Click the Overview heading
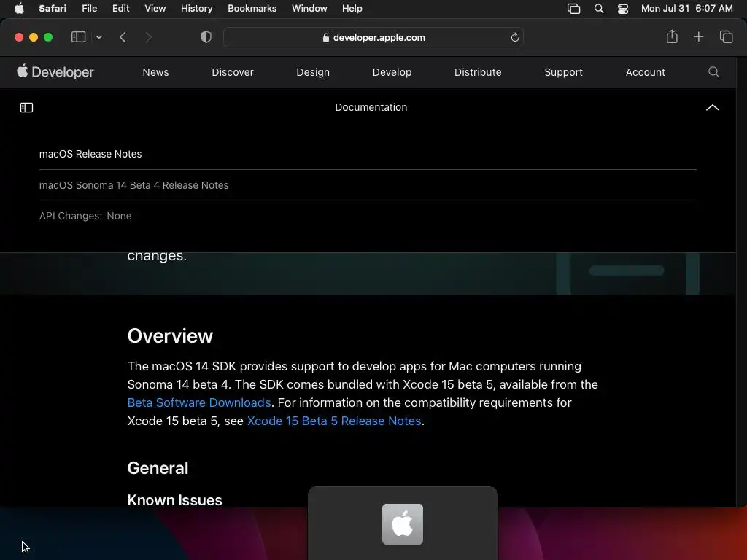The image size is (747, 560). click(170, 336)
